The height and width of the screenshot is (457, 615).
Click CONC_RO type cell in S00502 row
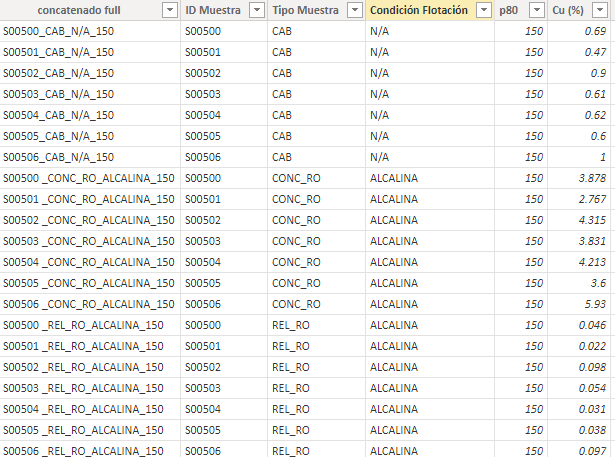[x=316, y=220]
